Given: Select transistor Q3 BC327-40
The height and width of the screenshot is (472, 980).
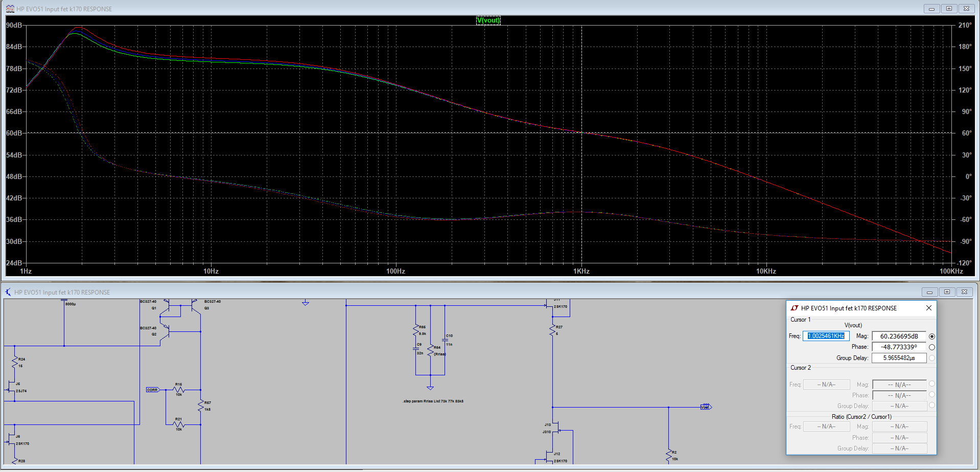Looking at the screenshot, I should click(195, 305).
